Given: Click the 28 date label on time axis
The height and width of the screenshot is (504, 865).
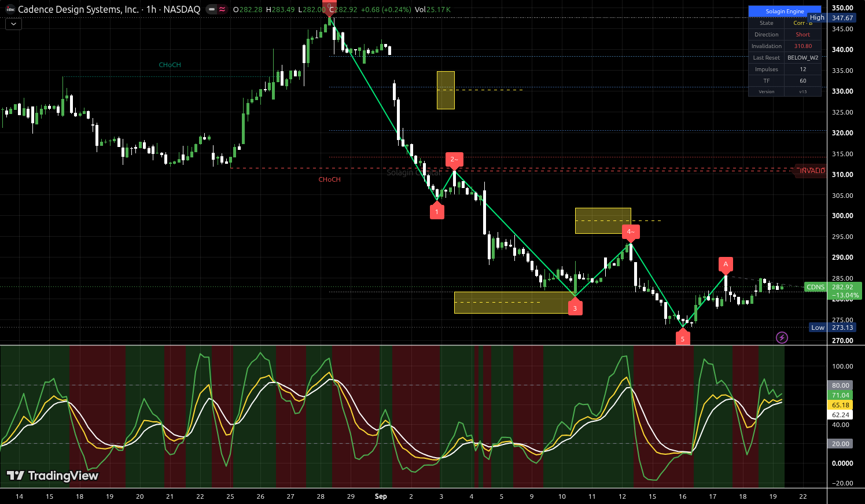Looking at the screenshot, I should click(321, 496).
